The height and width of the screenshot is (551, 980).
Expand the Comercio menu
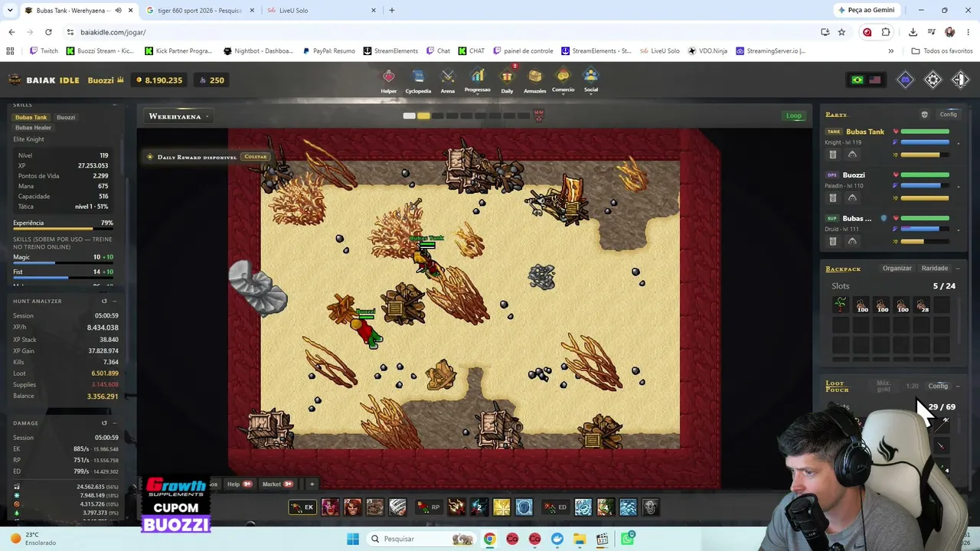pyautogui.click(x=563, y=80)
